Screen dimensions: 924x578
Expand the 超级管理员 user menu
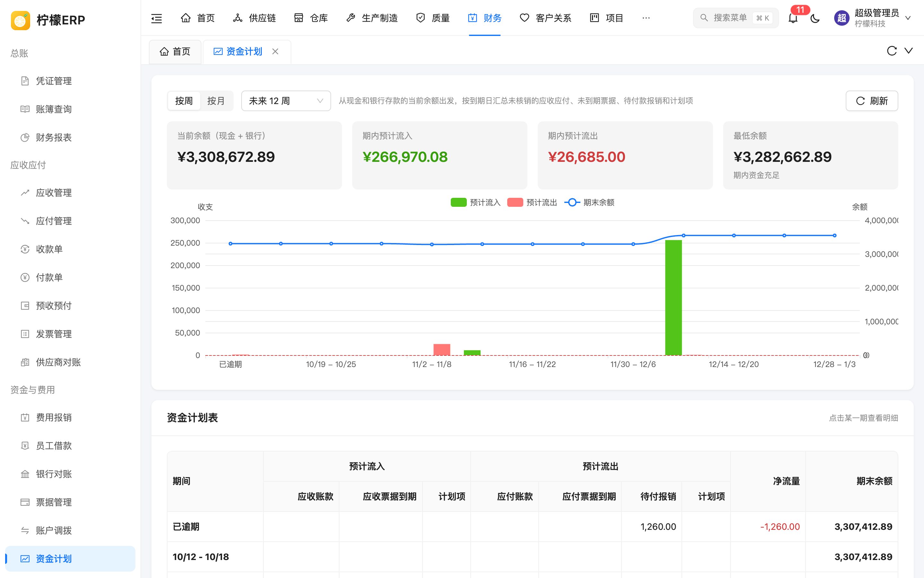coord(873,18)
